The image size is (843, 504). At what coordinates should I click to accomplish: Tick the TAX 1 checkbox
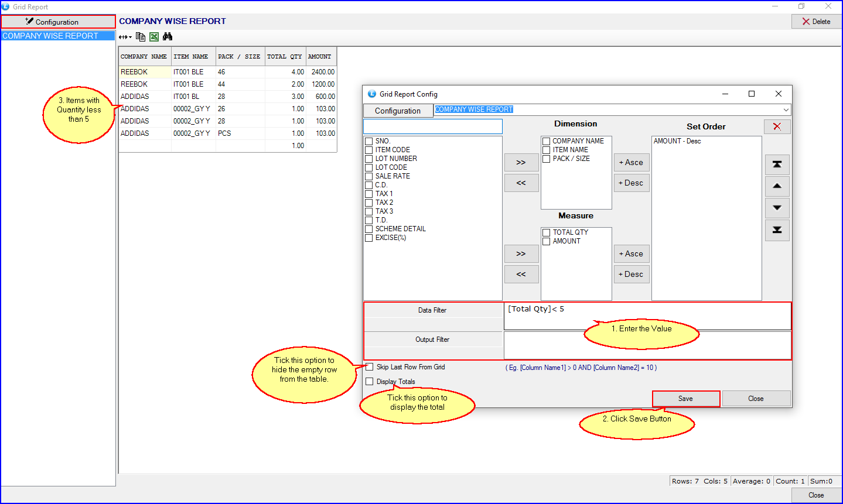click(x=369, y=194)
